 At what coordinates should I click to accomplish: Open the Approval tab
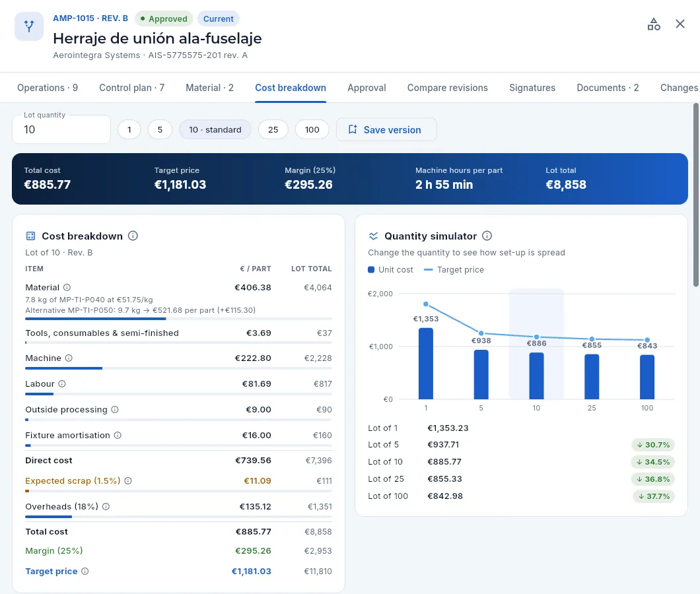pos(367,88)
